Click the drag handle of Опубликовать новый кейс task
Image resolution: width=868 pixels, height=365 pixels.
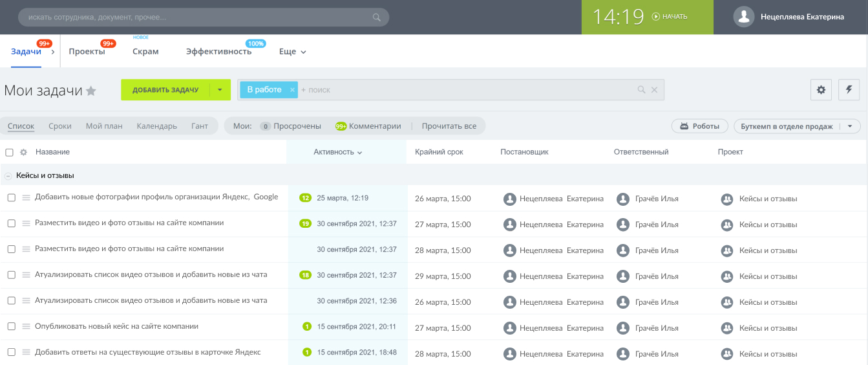[x=26, y=327]
